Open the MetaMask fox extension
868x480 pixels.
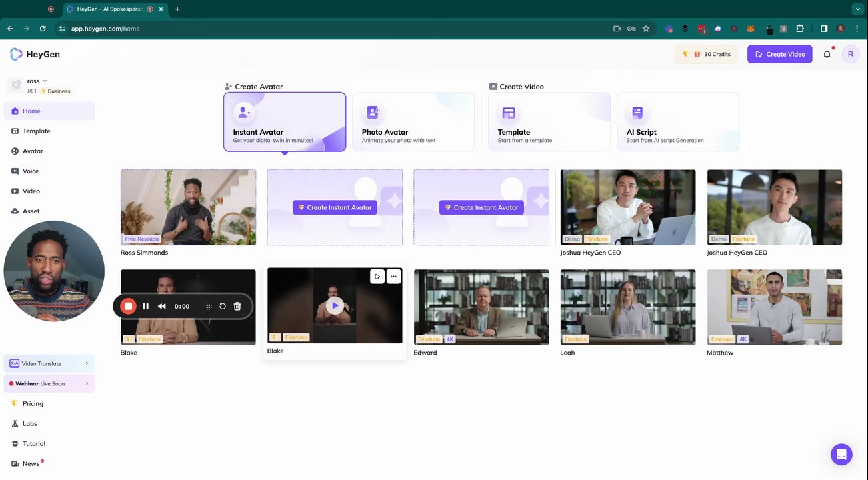point(751,29)
